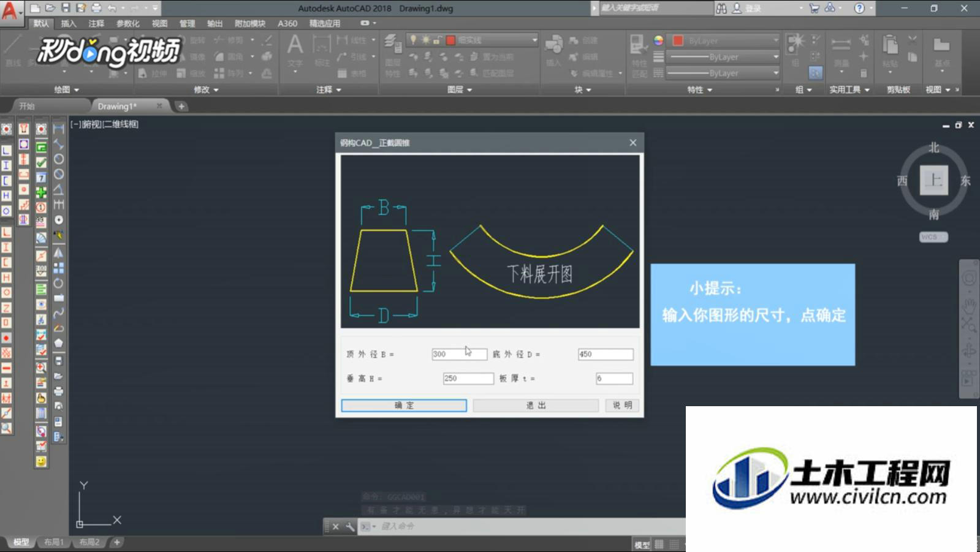Click the magnifier icon in left toolbar
This screenshot has width=980, height=552.
pyautogui.click(x=6, y=428)
